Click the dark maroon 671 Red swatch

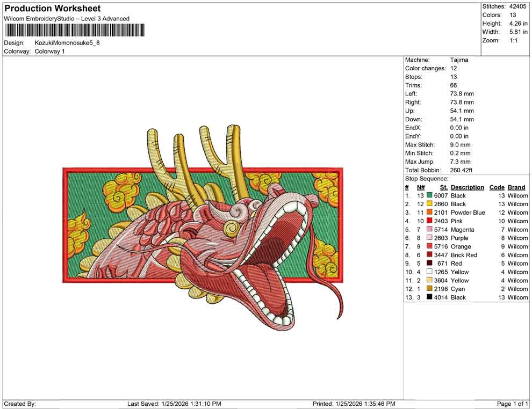click(429, 264)
